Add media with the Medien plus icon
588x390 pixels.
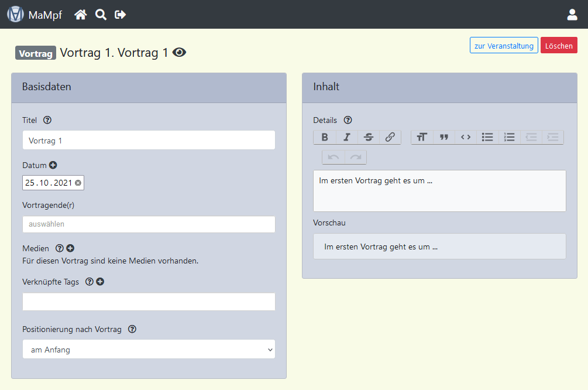(70, 248)
